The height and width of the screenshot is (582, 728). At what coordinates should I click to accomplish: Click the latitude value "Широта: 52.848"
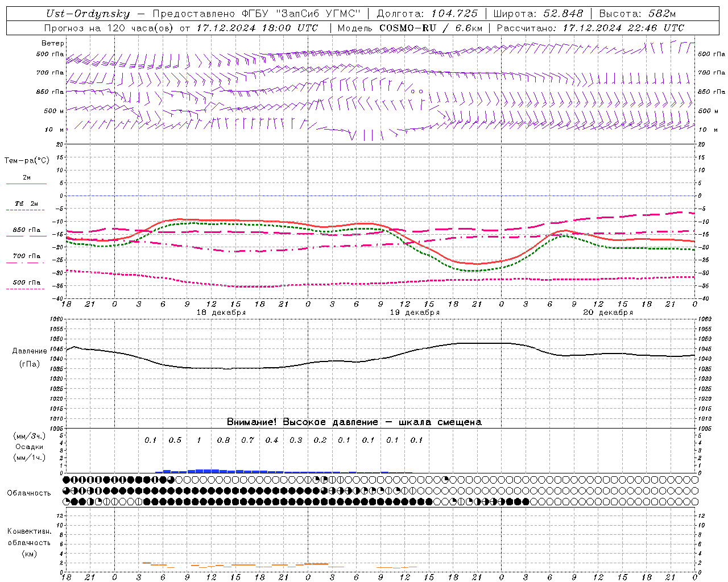click(538, 14)
